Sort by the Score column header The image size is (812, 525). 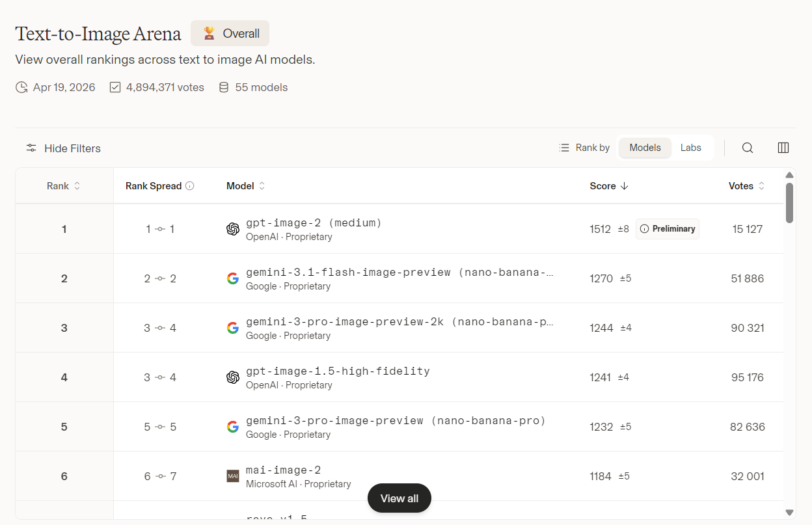click(609, 186)
